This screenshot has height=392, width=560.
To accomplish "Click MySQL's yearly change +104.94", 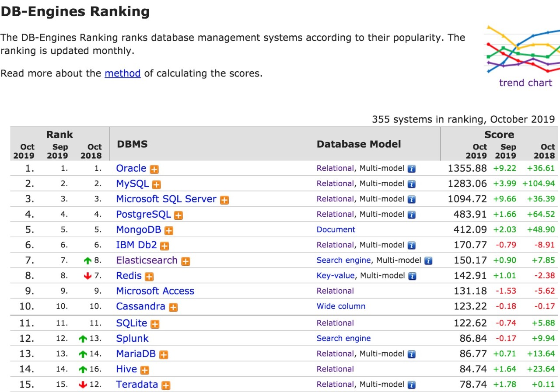I will click(539, 184).
